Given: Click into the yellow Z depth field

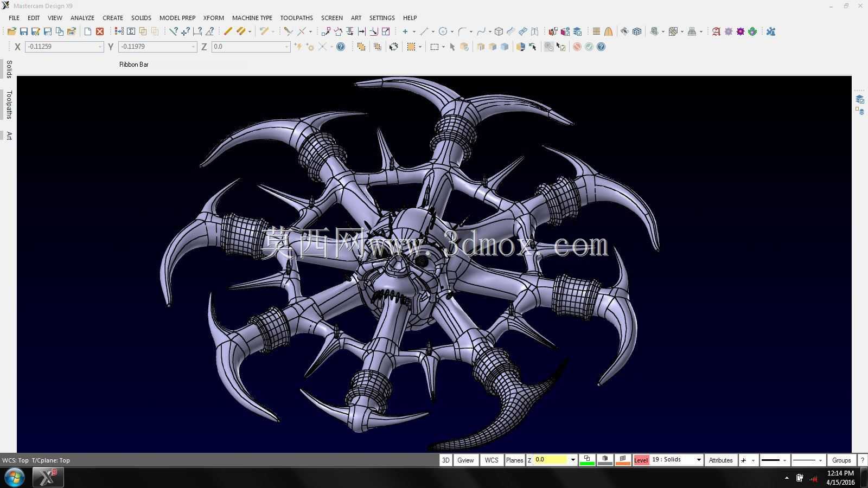Looking at the screenshot, I should tap(550, 460).
